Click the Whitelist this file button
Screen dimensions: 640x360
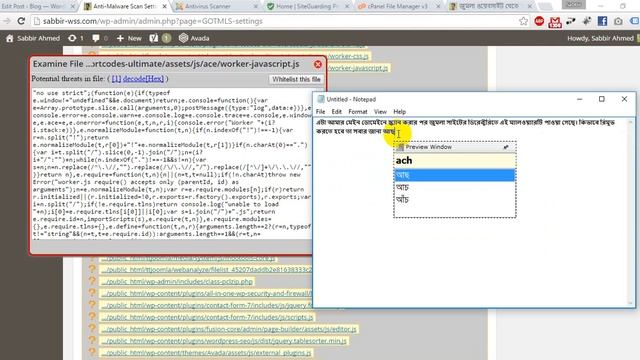(x=296, y=79)
